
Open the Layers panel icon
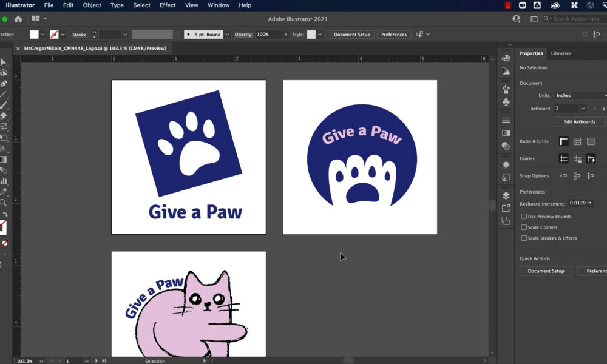pos(506,195)
